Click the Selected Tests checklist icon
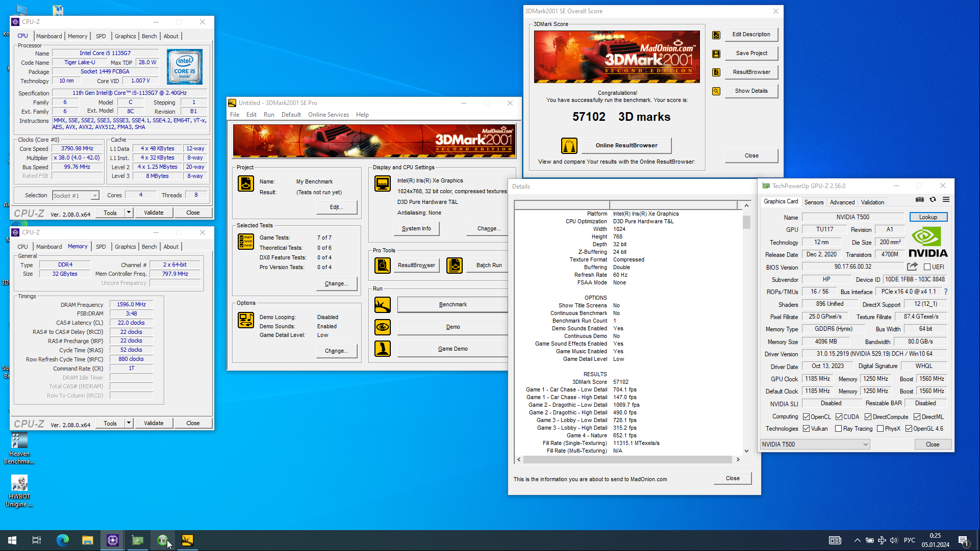 [x=246, y=242]
